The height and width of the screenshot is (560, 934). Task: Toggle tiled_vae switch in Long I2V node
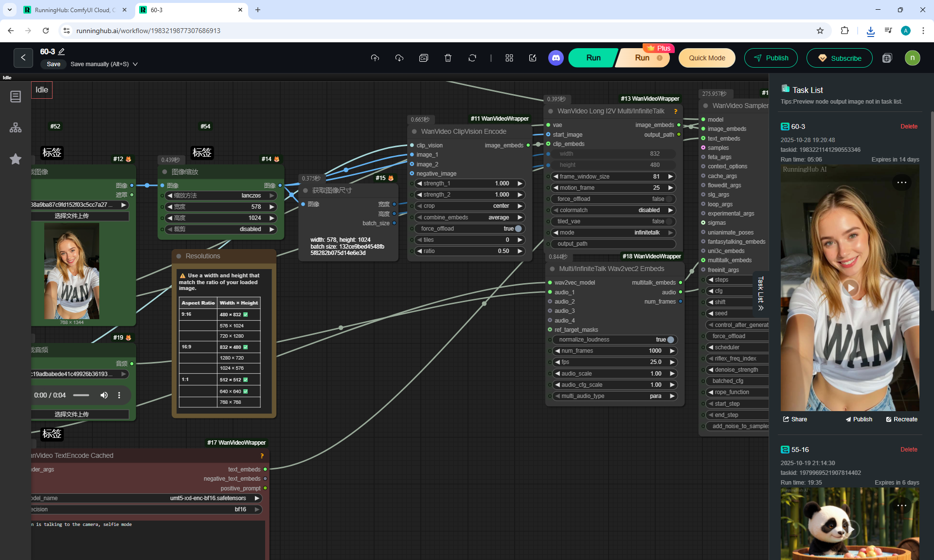tap(670, 221)
